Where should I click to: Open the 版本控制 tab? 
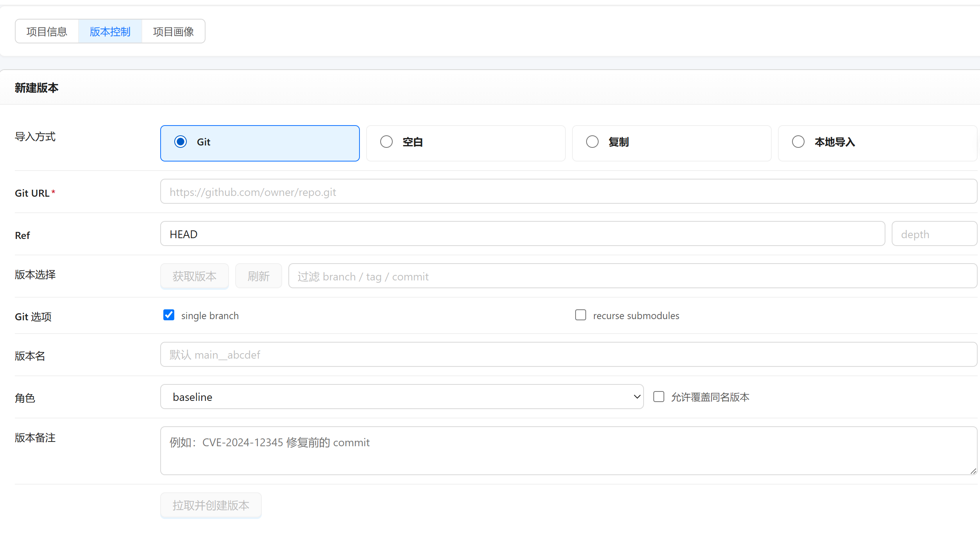coord(110,31)
